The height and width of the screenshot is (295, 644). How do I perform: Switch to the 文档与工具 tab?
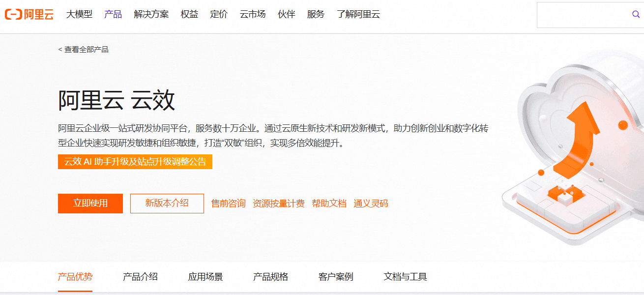[405, 277]
